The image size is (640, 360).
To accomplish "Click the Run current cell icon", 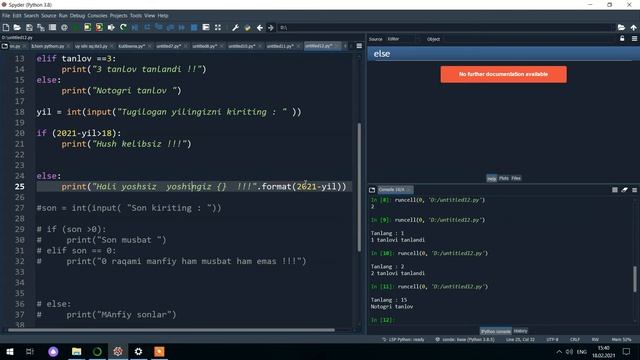I will tap(87, 27).
